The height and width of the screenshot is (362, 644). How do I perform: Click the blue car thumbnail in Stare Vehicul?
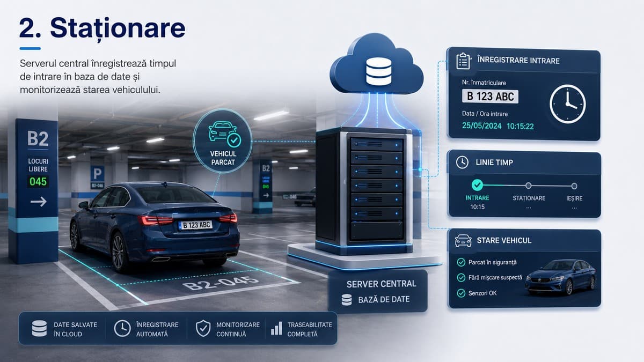[x=560, y=277]
